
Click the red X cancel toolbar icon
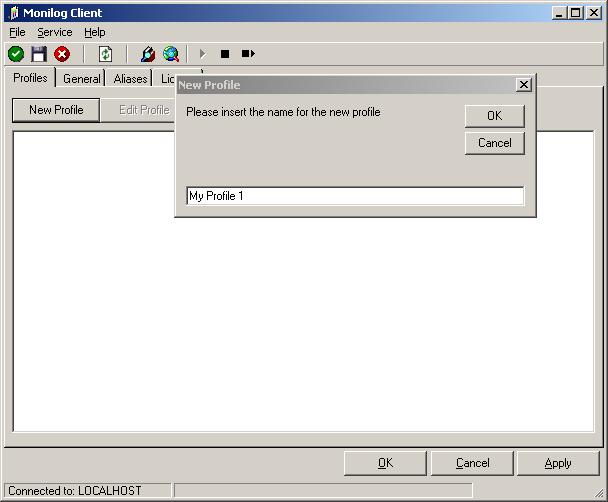click(x=62, y=54)
